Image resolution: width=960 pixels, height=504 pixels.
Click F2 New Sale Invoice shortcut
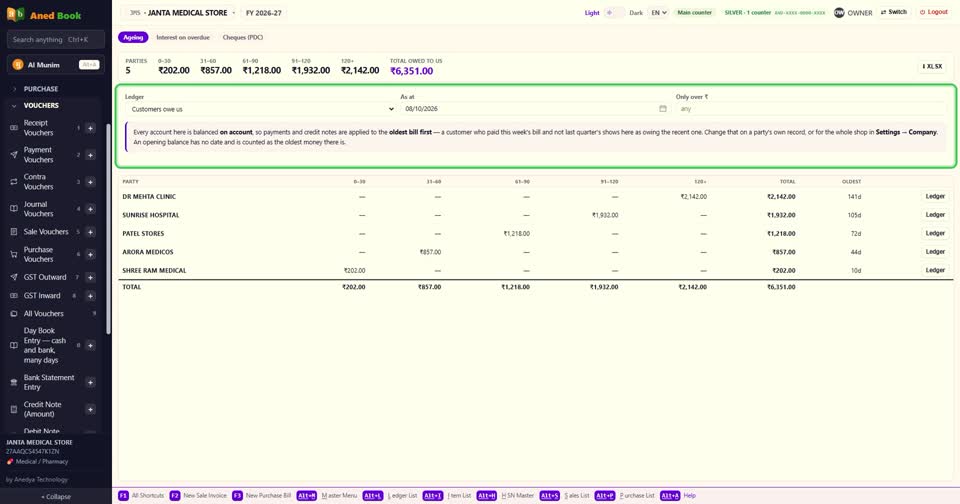click(x=198, y=495)
